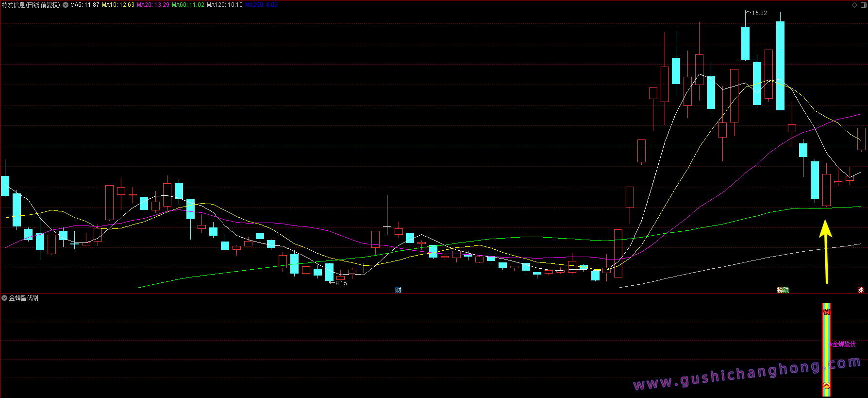
Task: Click the 涨 marker at chart bottom right
Action: point(861,290)
